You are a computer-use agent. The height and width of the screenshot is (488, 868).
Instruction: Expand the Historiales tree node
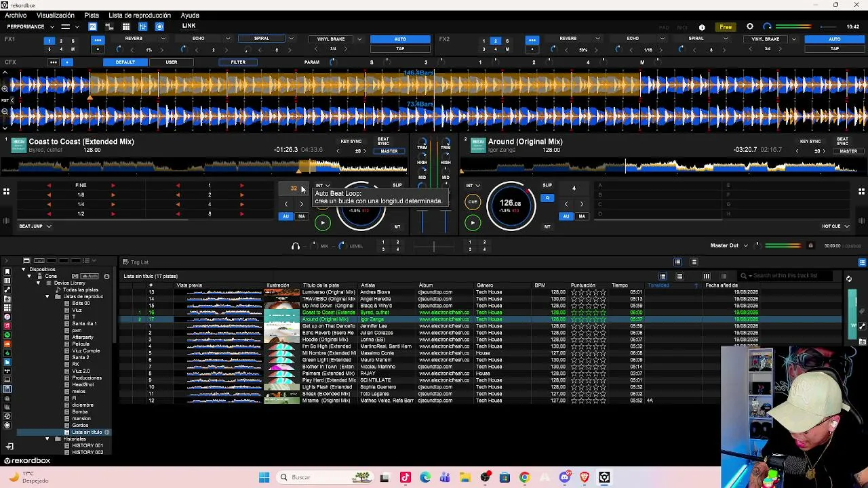(x=47, y=439)
